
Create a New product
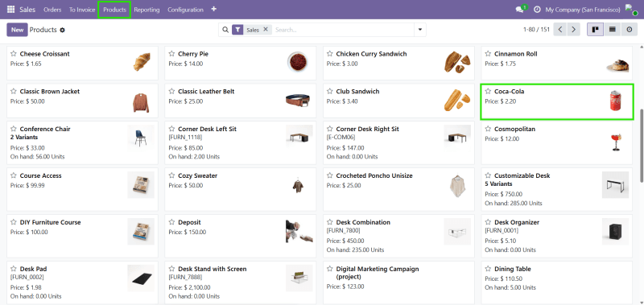(17, 30)
